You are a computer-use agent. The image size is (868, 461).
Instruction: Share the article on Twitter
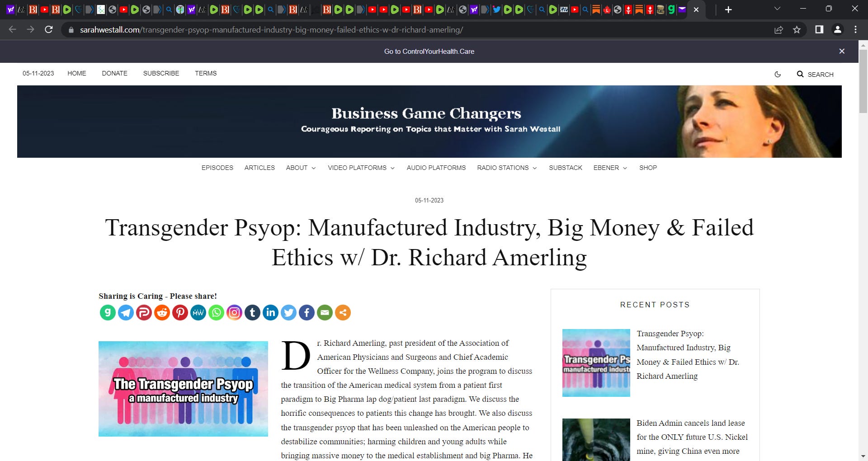pos(288,312)
